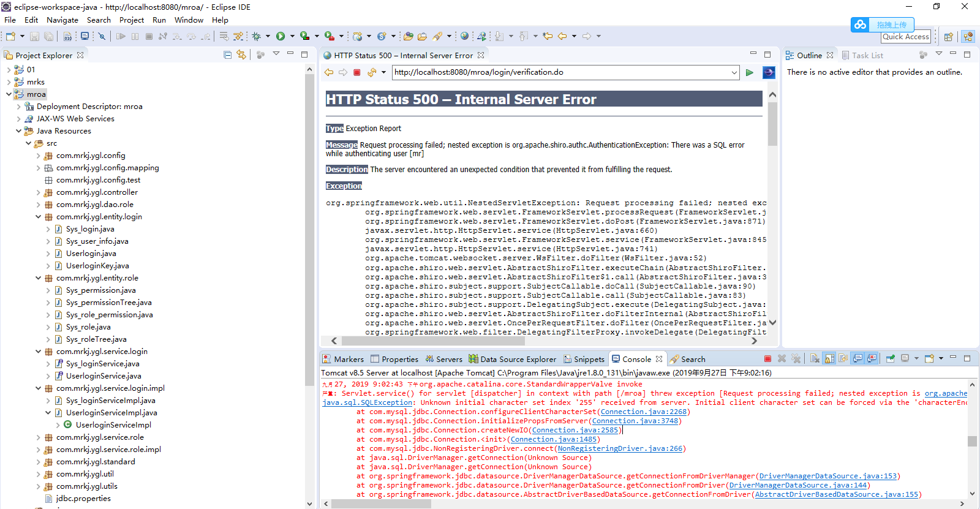Select jdbc.properties file
Viewport: 980px width, 509px height.
83,499
